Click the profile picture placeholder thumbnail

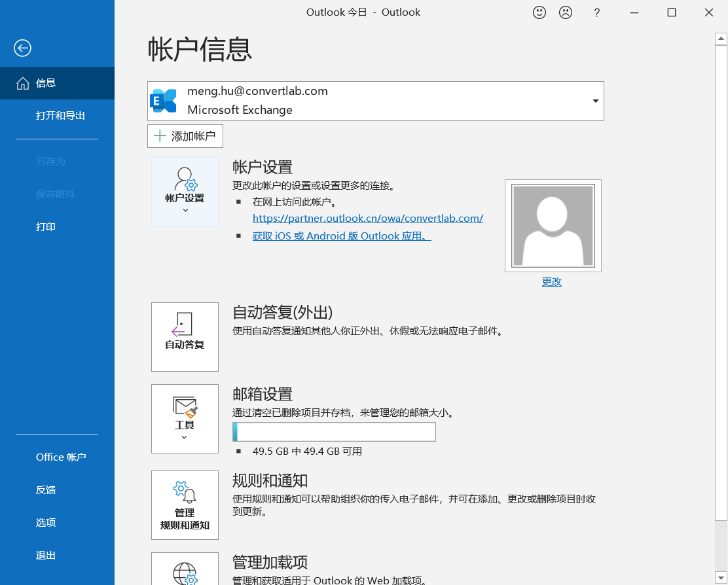(553, 226)
